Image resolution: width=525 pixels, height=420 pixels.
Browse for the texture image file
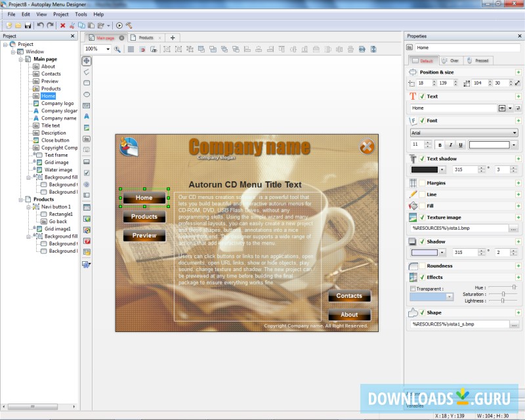(x=513, y=229)
